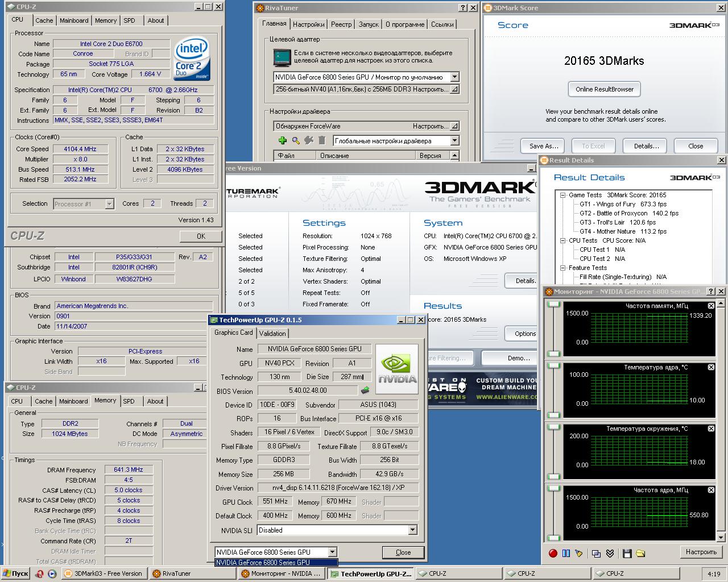Close the memory frequency graph
The height and width of the screenshot is (582, 728).
pos(711,306)
